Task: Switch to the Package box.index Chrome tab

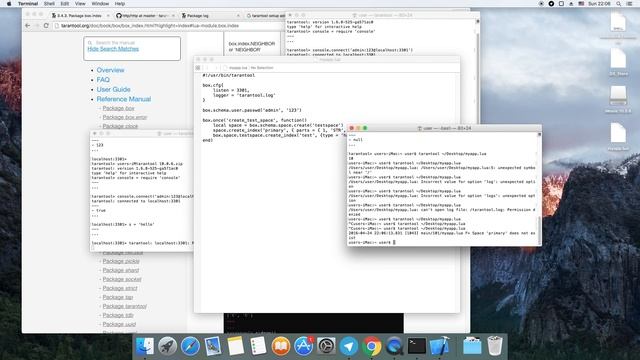Action: coord(80,16)
